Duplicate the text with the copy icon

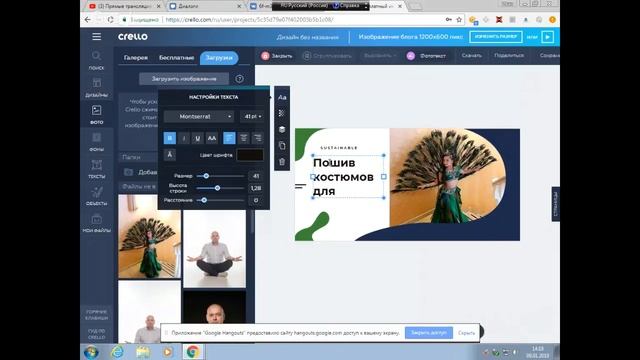pyautogui.click(x=282, y=145)
